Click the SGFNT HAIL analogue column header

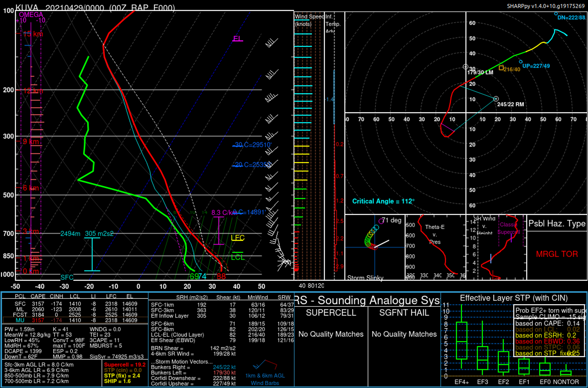point(404,313)
